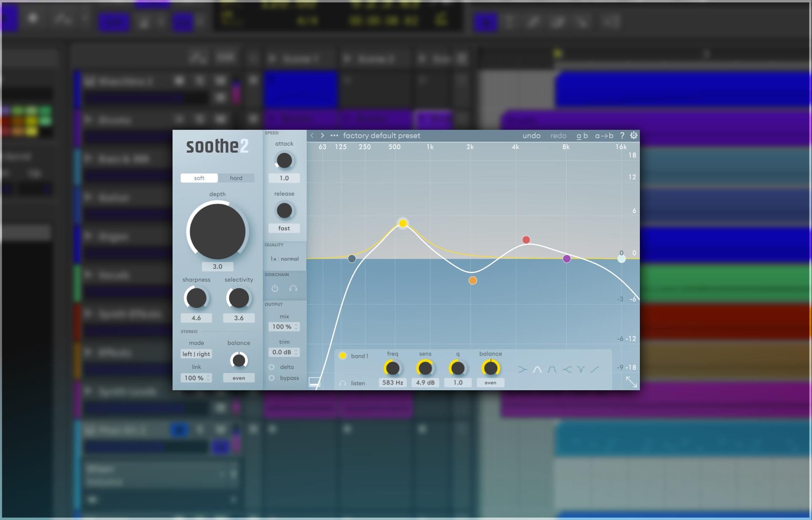
Task: Copy state with a→b button
Action: (x=604, y=136)
